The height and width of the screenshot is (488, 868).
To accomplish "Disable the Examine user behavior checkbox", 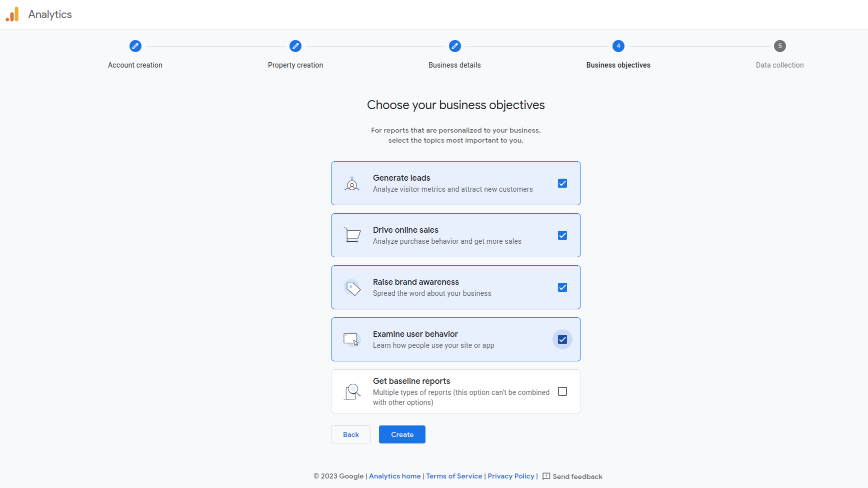I will [x=562, y=339].
